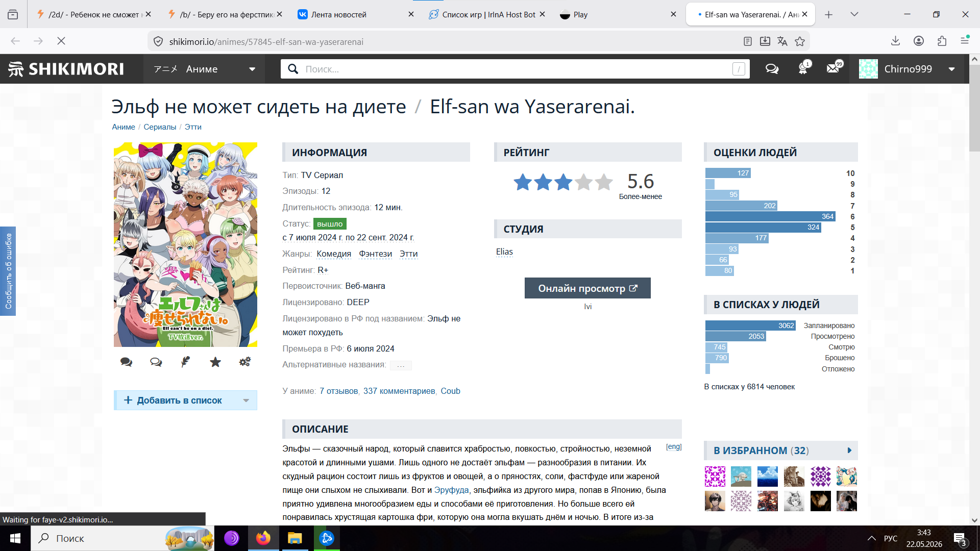Go back with the browser back arrow
The height and width of the screenshot is (551, 980).
pos(15,41)
